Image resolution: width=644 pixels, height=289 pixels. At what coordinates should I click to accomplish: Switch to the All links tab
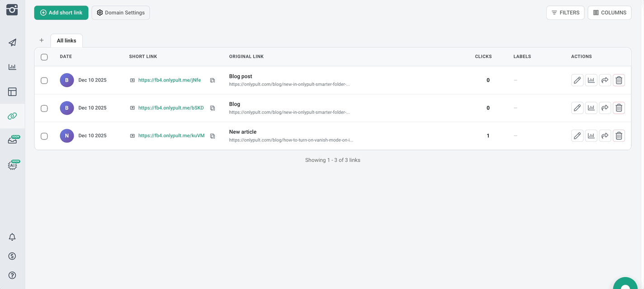tap(66, 40)
